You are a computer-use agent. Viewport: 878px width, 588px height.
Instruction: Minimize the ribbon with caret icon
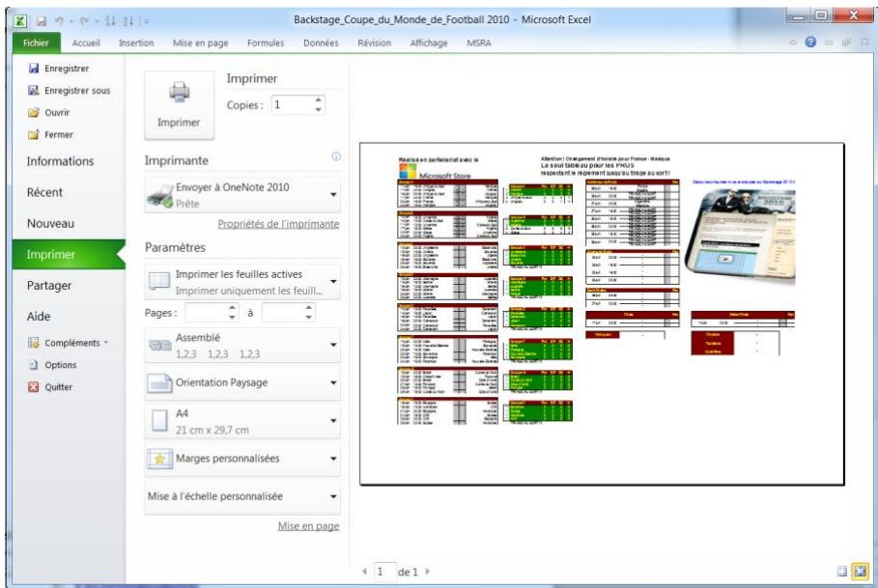click(x=793, y=42)
